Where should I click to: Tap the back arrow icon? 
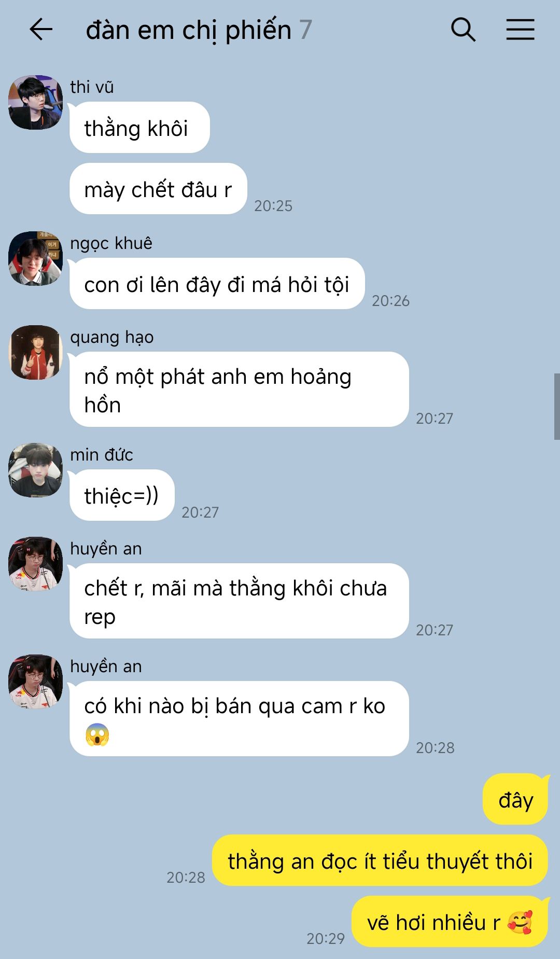[x=41, y=30]
